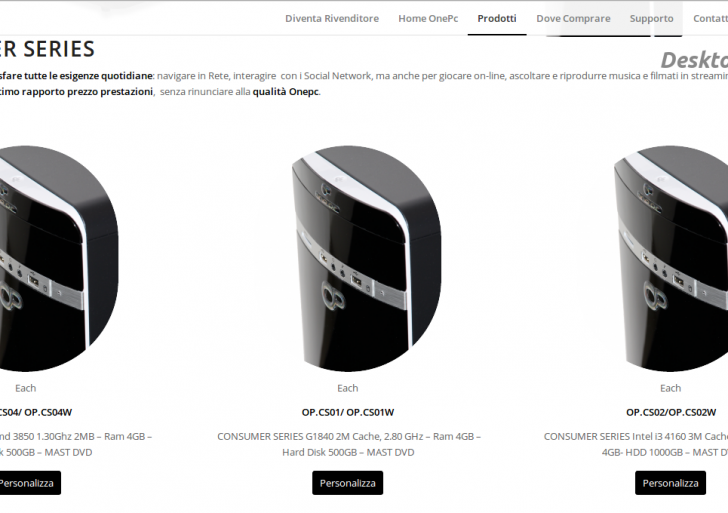
Task: Click the OP.CS04W product title
Action: pyautogui.click(x=36, y=412)
